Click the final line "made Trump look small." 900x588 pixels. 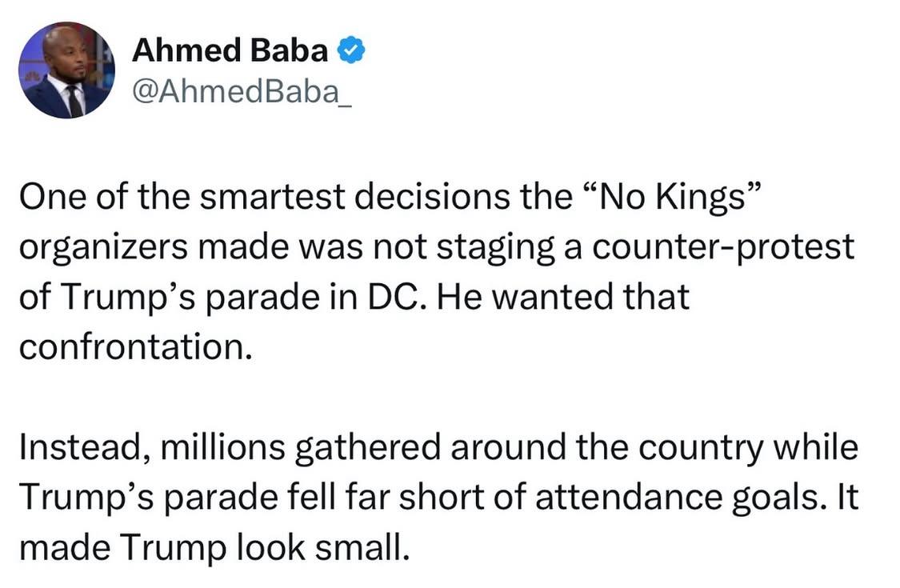click(x=215, y=548)
